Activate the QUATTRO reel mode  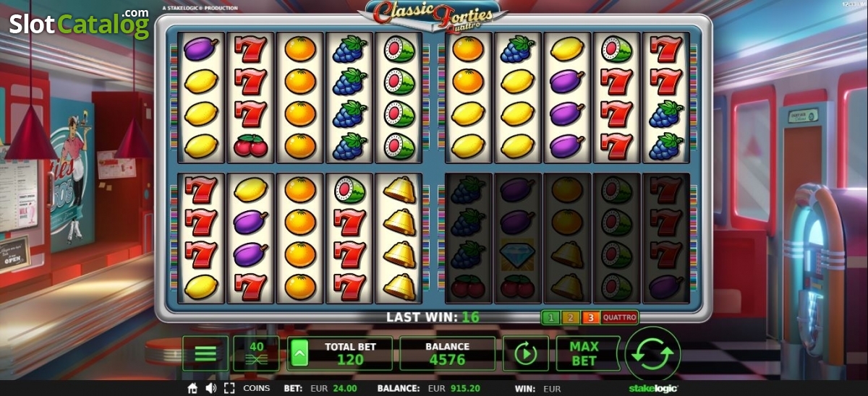click(x=619, y=317)
